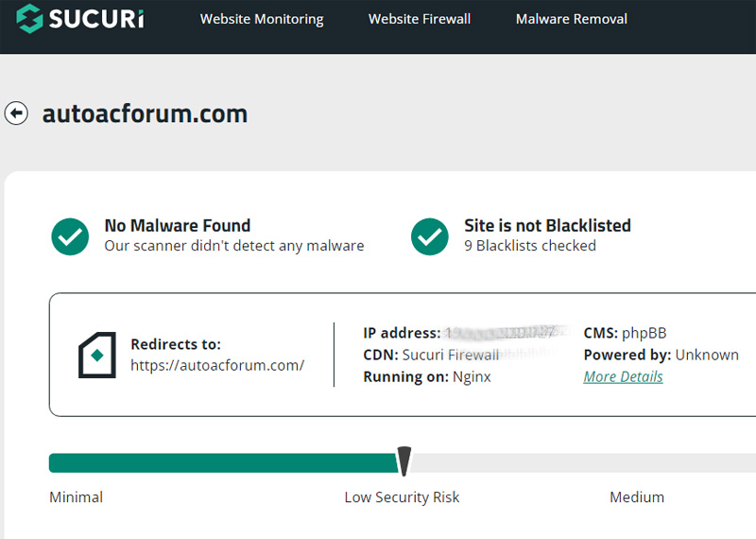Viewport: 756px width, 539px height.
Task: Click the autoacforum.com page heading
Action: [145, 113]
